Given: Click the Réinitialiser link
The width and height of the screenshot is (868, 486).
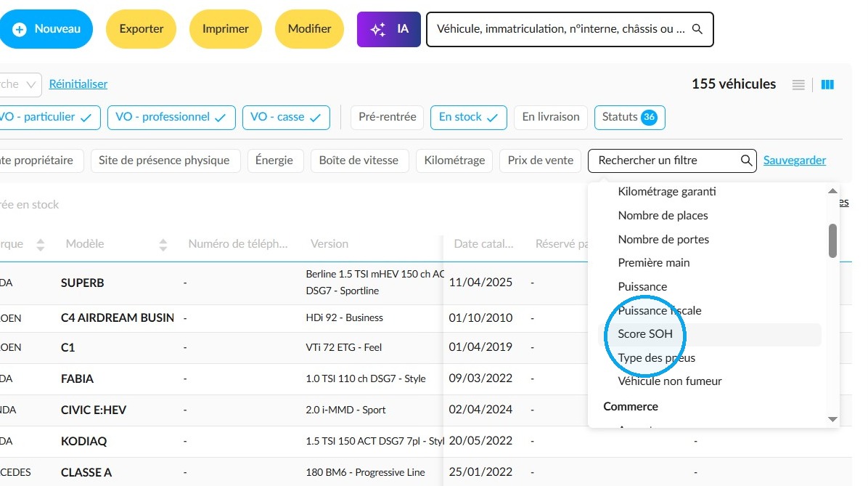Looking at the screenshot, I should tap(78, 84).
